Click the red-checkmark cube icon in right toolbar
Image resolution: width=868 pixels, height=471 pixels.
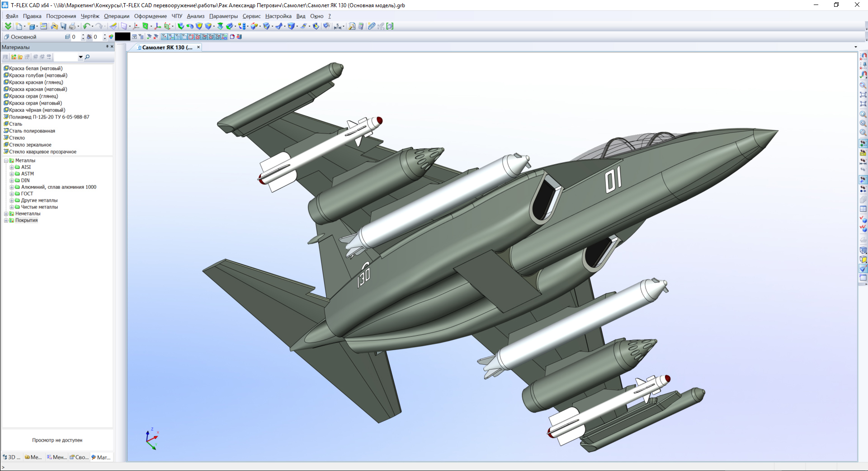click(x=863, y=219)
